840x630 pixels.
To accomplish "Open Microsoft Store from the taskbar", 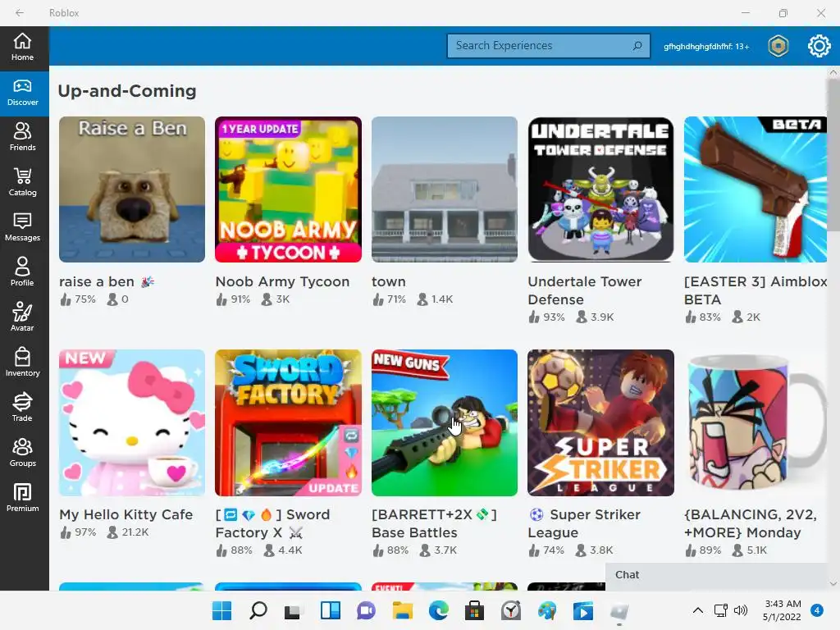I will coord(474,610).
